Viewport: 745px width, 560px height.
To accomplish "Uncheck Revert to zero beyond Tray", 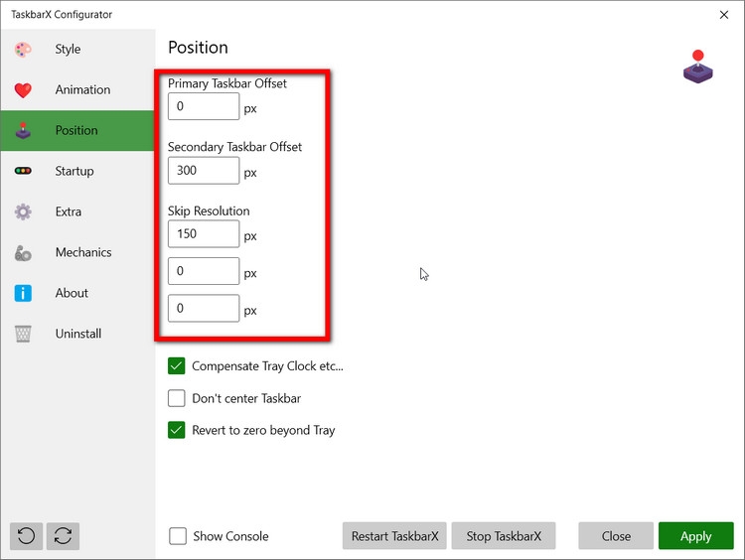I will [x=177, y=430].
